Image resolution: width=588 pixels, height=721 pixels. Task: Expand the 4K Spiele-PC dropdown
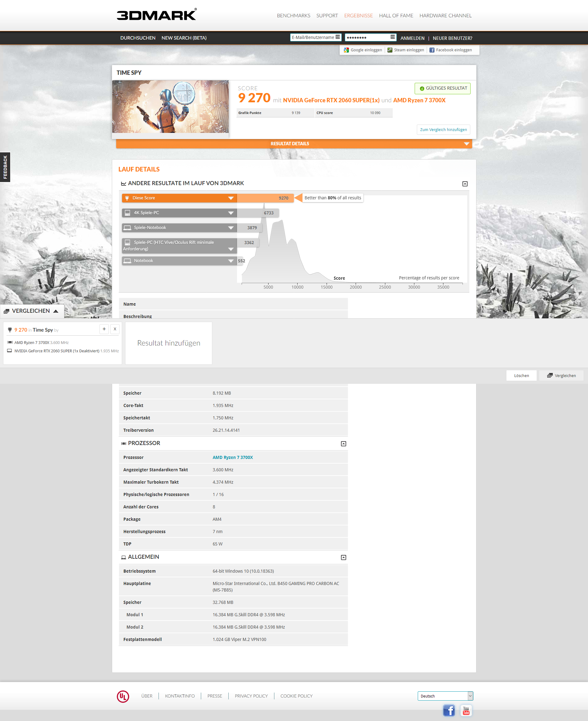click(x=231, y=213)
